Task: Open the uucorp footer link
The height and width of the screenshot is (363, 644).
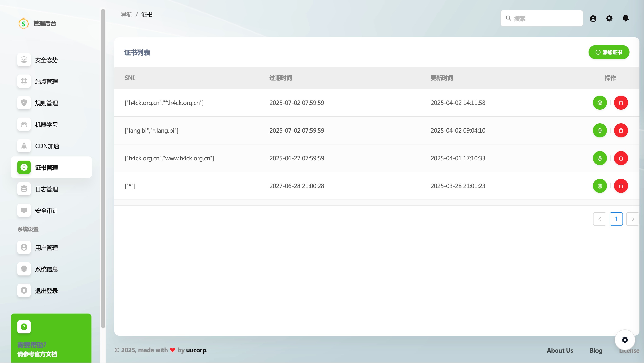Action: pos(196,350)
